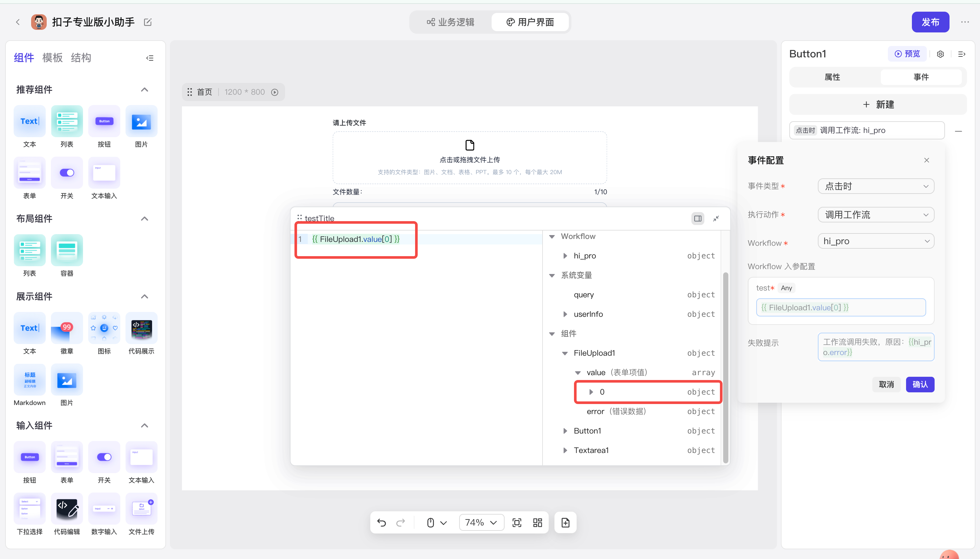
Task: Collapse the left component panel
Action: [150, 58]
